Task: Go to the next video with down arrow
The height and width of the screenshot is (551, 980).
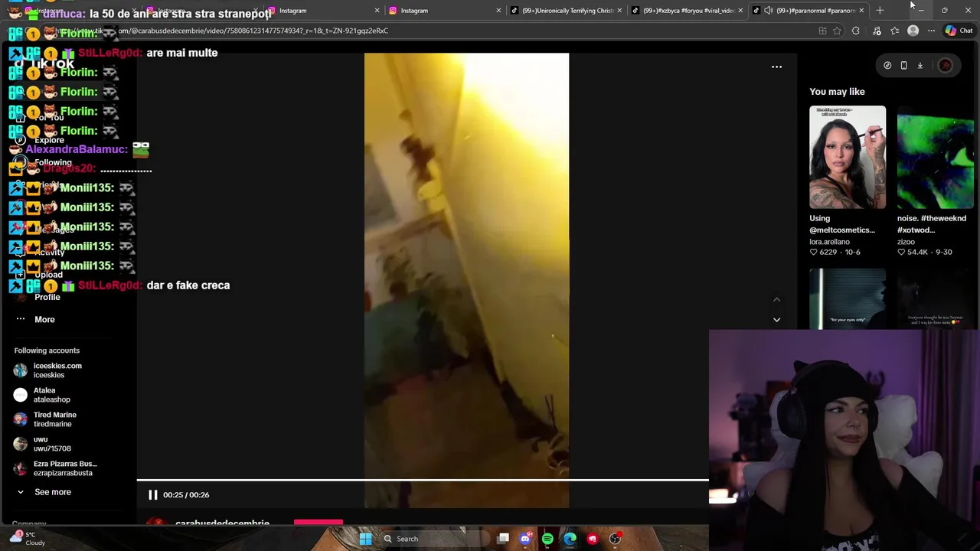Action: (776, 319)
